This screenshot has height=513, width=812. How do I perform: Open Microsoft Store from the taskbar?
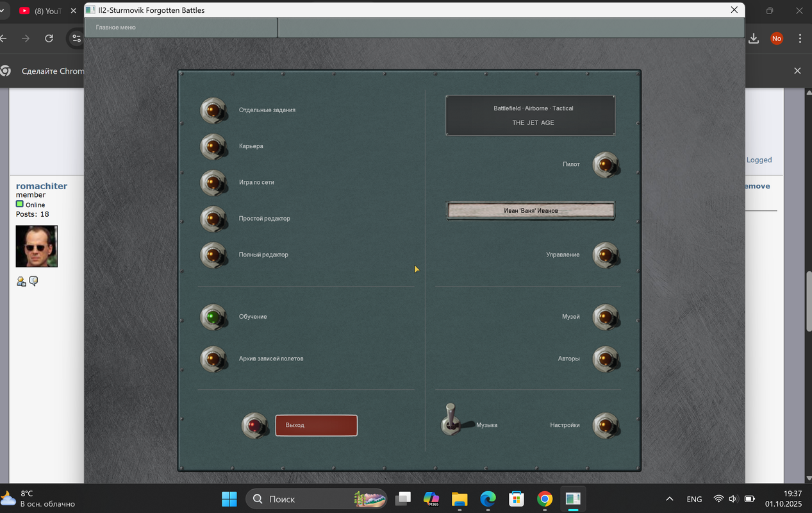[517, 498]
